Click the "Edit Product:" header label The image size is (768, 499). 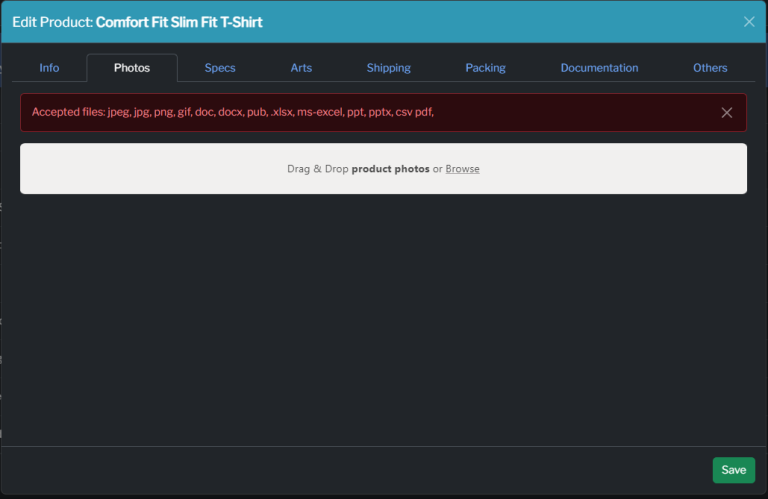[52, 22]
